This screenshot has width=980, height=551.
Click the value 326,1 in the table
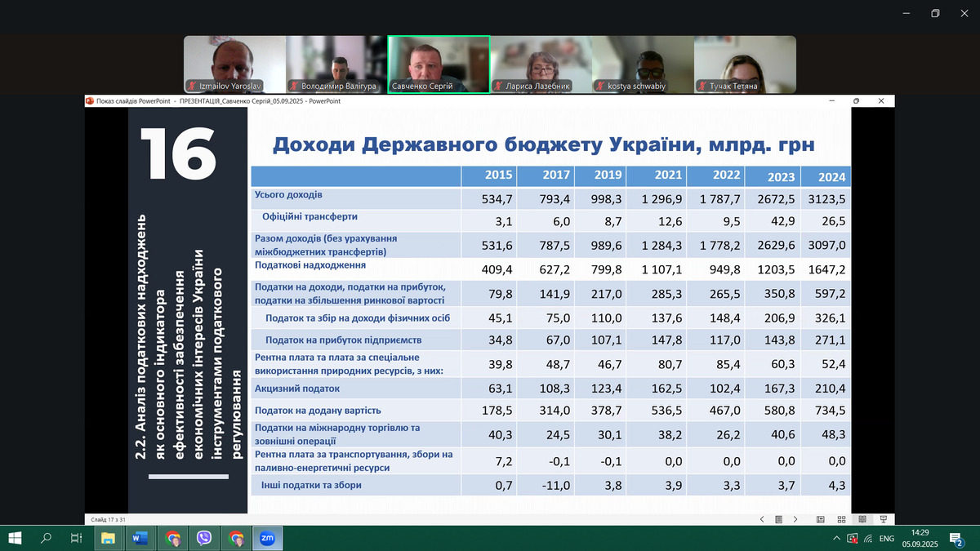pos(830,318)
